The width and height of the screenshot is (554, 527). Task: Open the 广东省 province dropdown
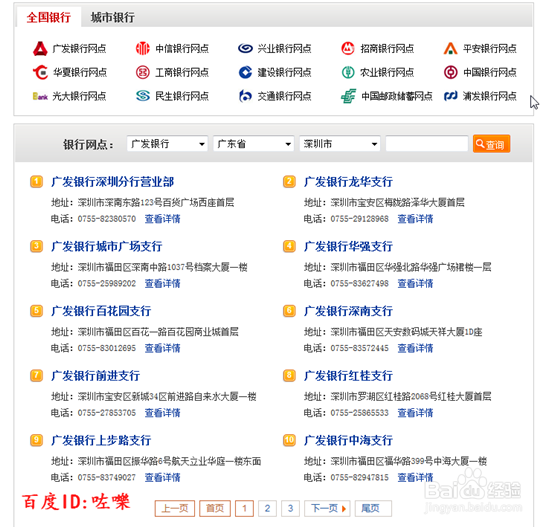point(253,144)
